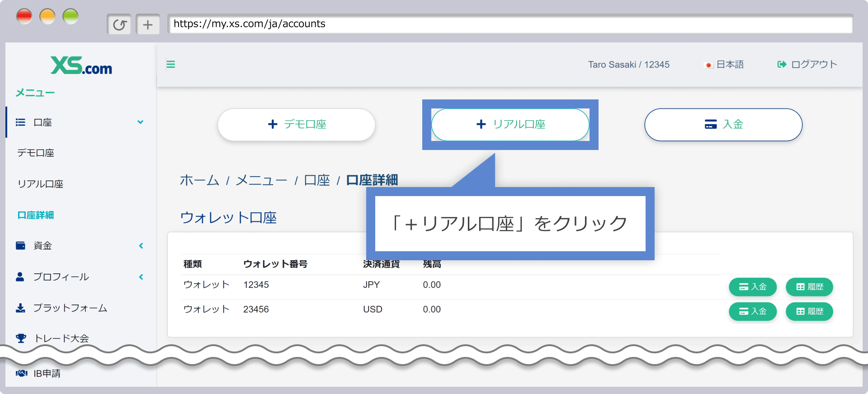Viewport: 868px width, 394px height.
Task: Click the red macOS close dot
Action: [24, 17]
